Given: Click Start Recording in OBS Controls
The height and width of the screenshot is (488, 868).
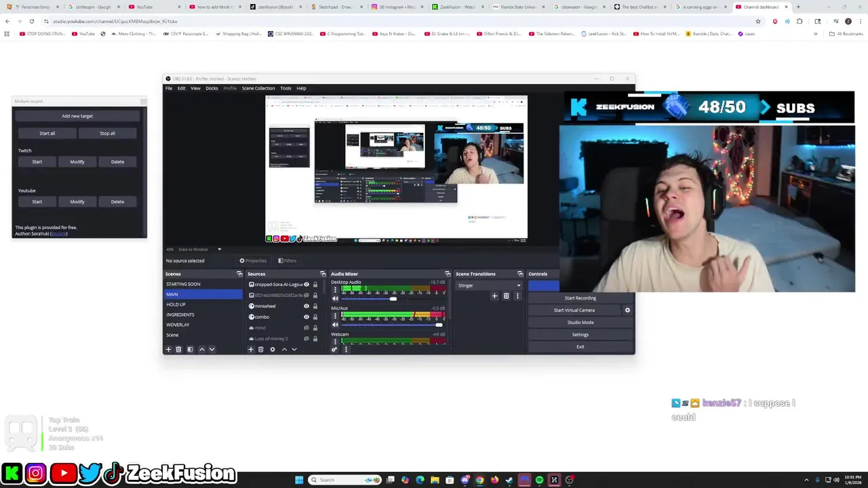Looking at the screenshot, I should 580,298.
